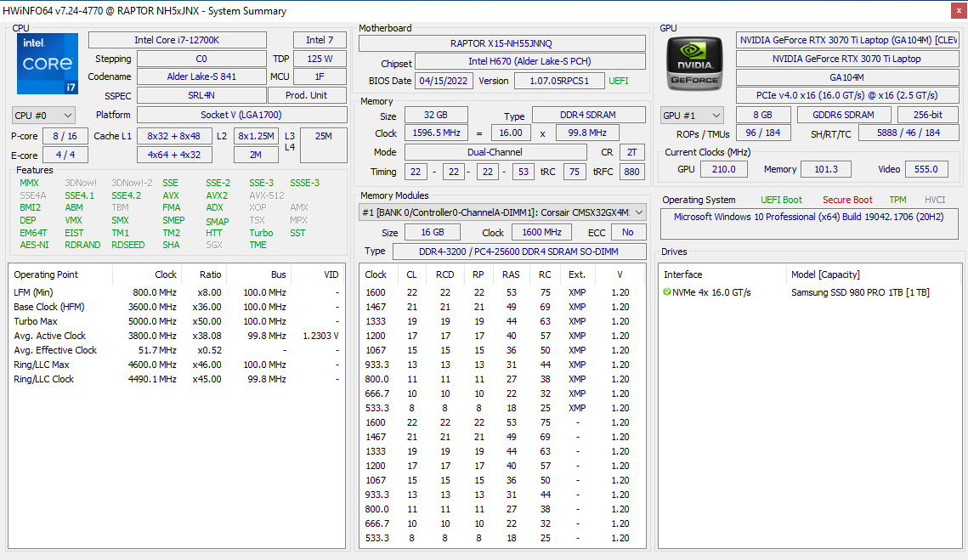Click the P-core 8 / 16 value
The image size is (968, 560).
[65, 136]
